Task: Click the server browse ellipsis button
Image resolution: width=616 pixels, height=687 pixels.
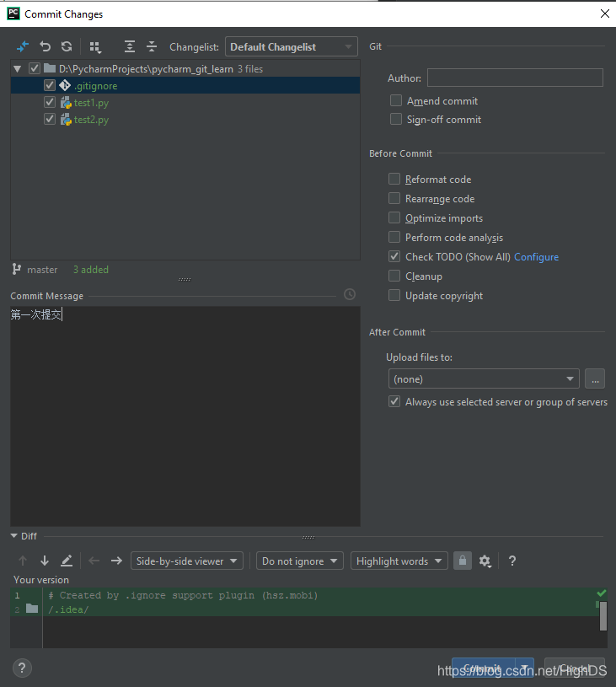Action: tap(595, 378)
